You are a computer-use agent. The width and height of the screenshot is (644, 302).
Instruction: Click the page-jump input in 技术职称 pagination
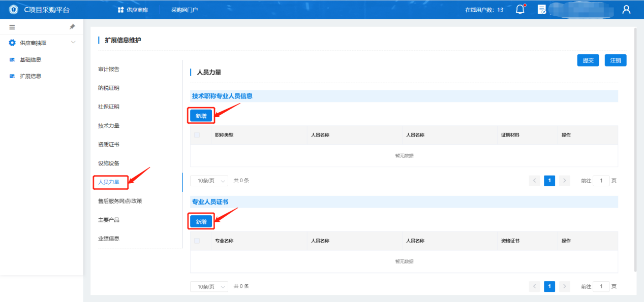[601, 181]
